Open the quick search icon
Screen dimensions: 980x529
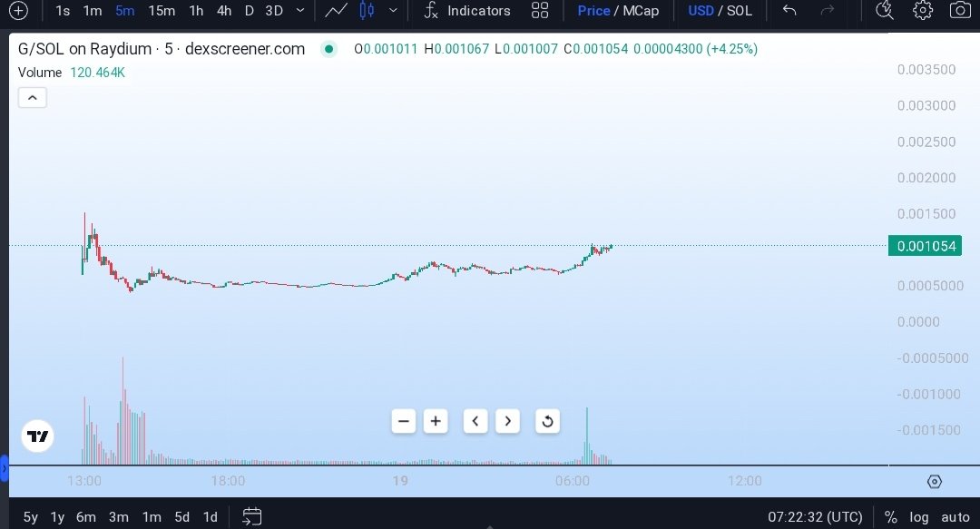point(885,11)
